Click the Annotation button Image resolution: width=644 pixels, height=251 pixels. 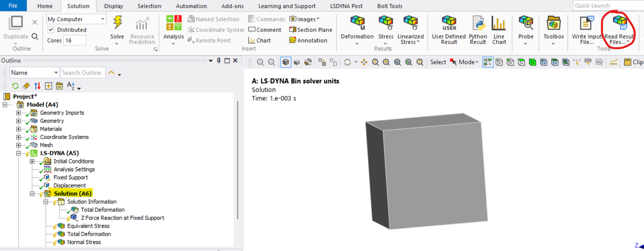[x=308, y=40]
